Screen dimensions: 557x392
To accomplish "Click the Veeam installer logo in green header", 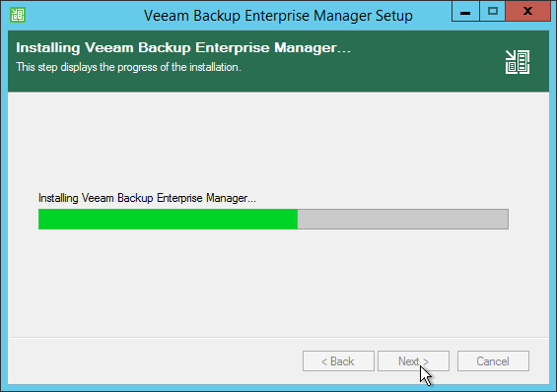I will pos(518,62).
